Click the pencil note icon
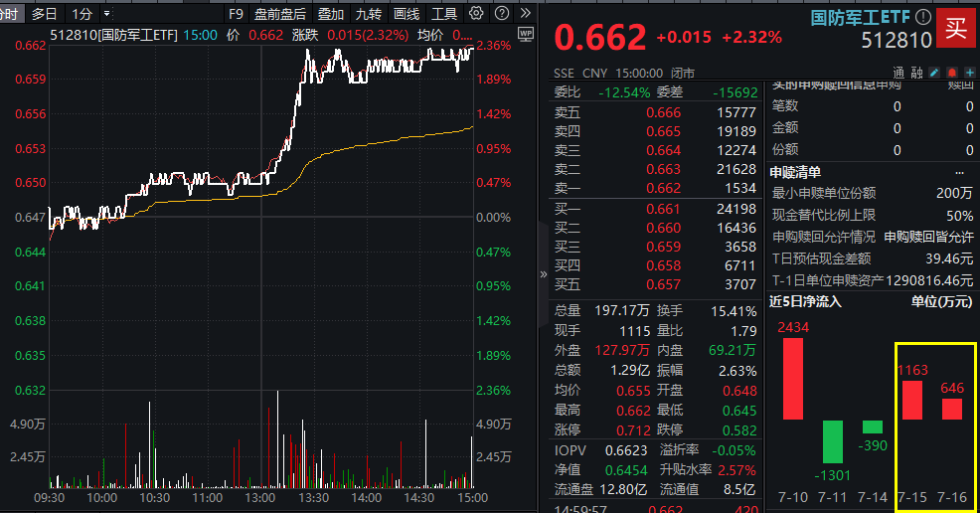The width and height of the screenshot is (980, 513). pos(934,73)
